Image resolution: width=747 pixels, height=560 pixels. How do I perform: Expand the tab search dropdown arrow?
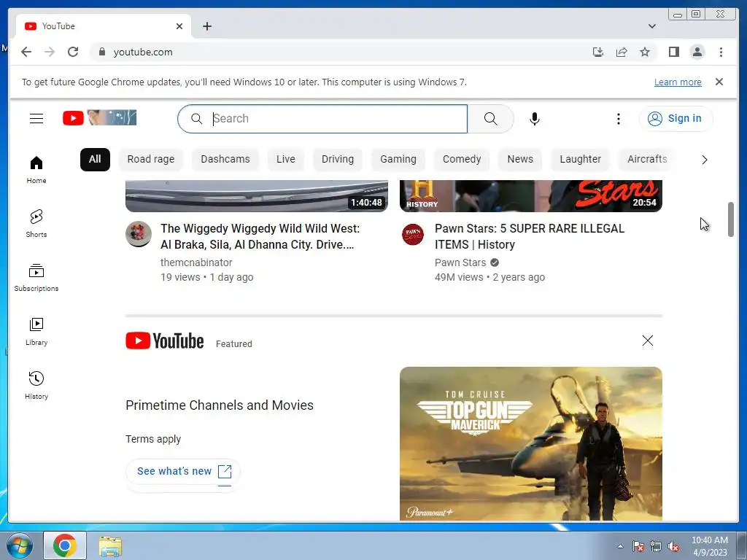click(651, 26)
